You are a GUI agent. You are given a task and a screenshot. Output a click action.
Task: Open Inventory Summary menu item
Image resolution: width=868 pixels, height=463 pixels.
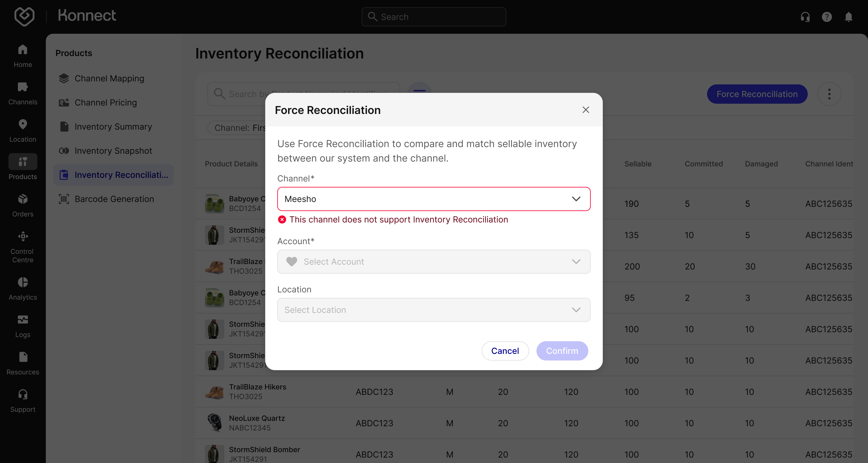(113, 127)
